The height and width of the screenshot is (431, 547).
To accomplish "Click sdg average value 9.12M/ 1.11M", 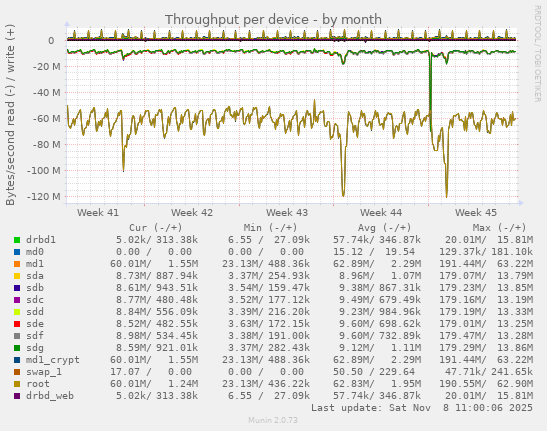I will click(380, 348).
